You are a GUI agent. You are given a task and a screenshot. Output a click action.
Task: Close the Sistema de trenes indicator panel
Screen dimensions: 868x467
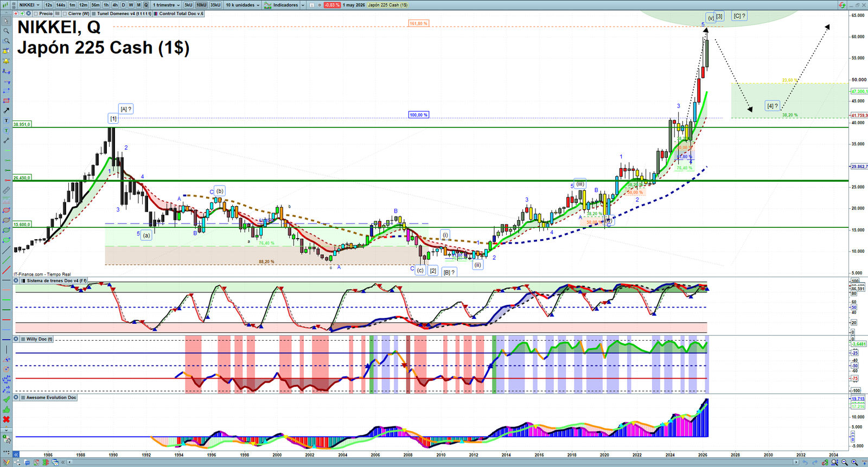point(16,281)
